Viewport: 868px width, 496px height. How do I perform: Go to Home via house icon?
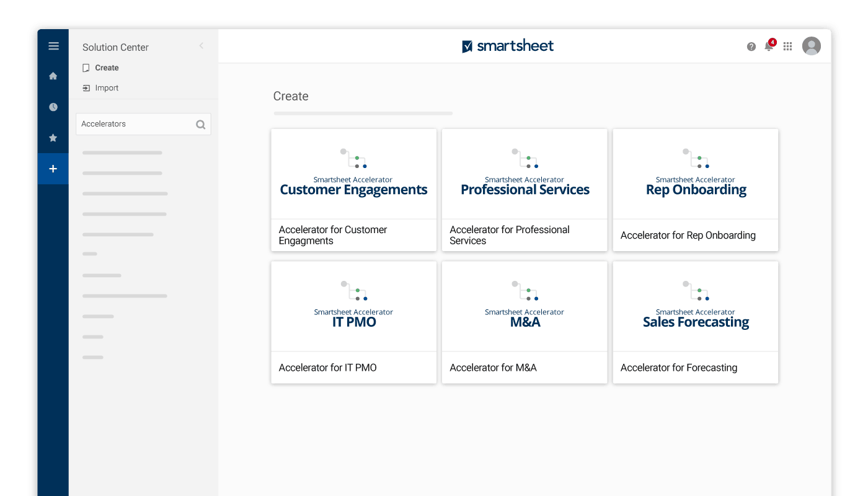53,76
